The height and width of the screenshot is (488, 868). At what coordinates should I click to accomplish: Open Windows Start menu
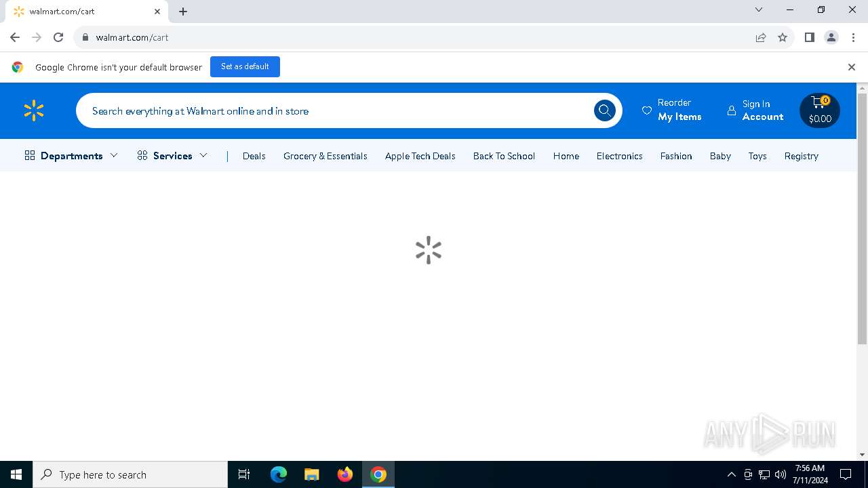pos(16,474)
